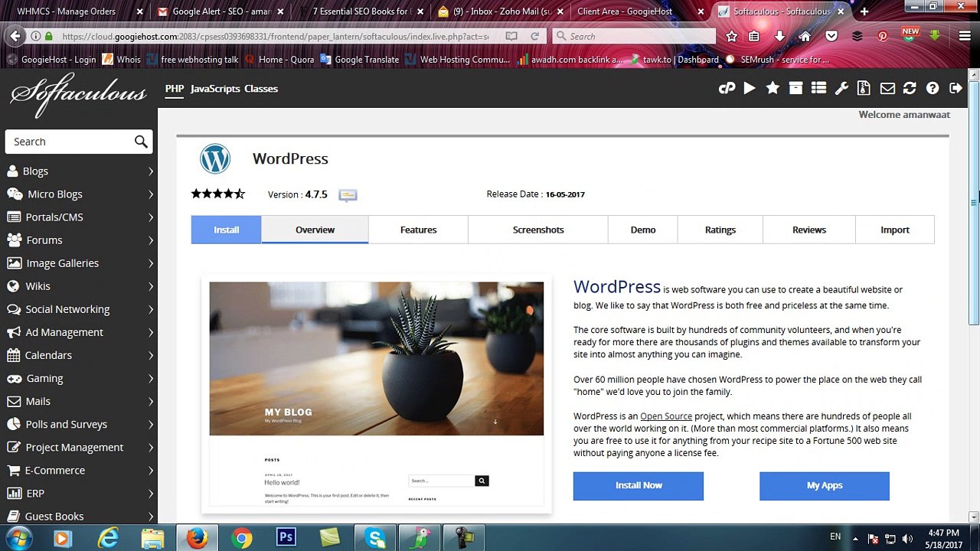
Task: Switch to the Overview tab
Action: point(315,230)
